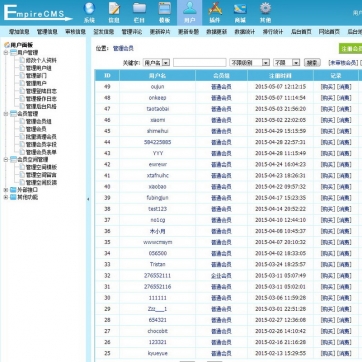The height and width of the screenshot is (362, 362).
Task: Click the 管理会员 breadcrumb link
Action: coord(123,48)
